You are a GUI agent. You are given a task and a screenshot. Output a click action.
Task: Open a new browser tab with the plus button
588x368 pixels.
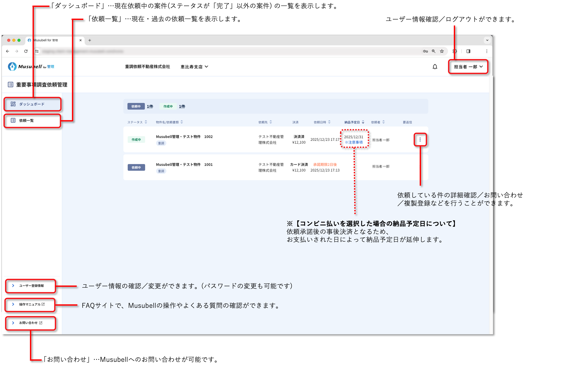90,40
